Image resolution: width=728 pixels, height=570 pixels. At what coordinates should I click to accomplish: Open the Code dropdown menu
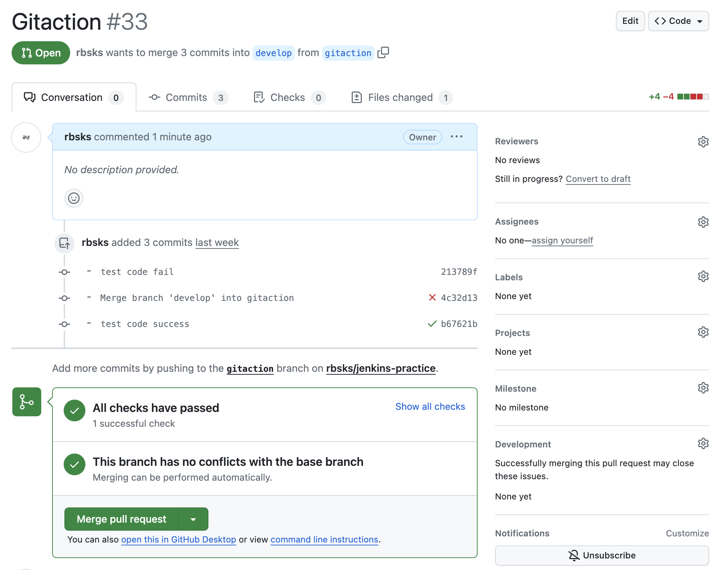(678, 21)
